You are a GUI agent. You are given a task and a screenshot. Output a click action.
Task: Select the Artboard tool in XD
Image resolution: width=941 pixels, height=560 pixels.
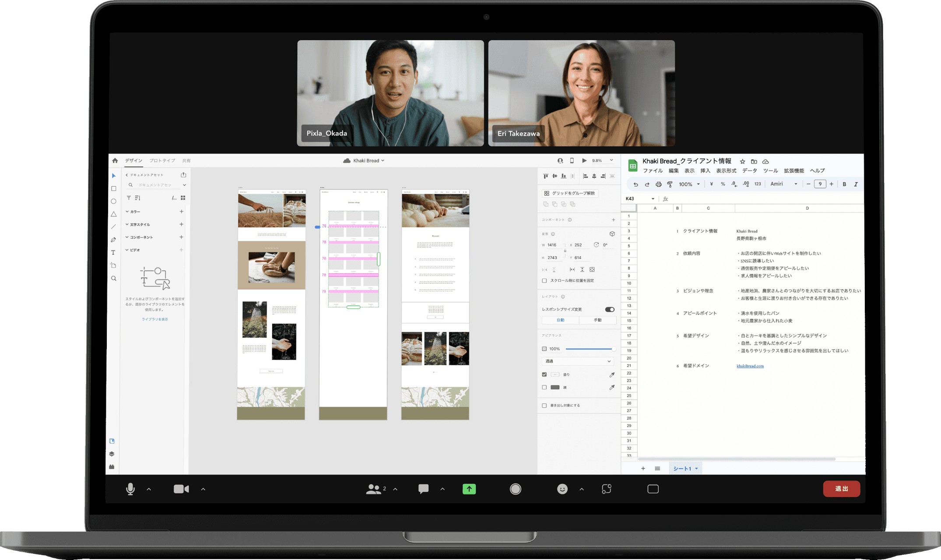point(114,266)
